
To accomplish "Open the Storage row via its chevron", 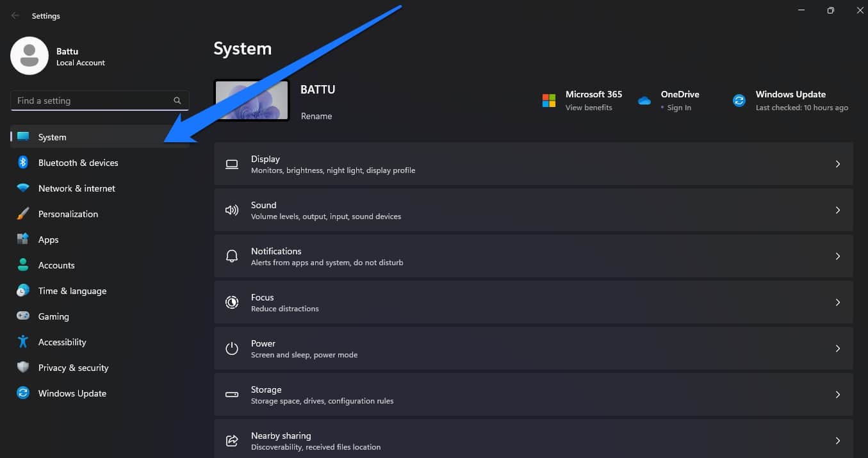I will [x=837, y=394].
